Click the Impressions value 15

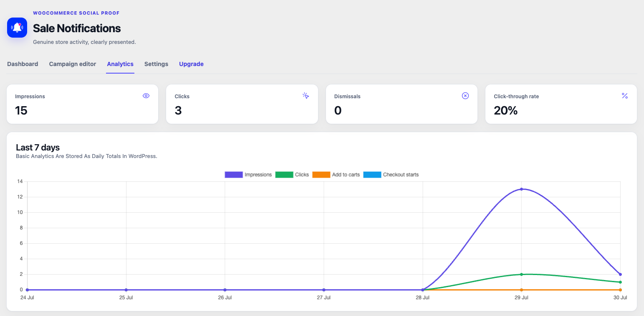pos(21,110)
